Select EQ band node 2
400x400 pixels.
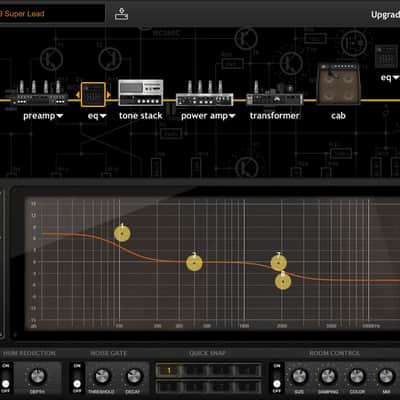194,263
